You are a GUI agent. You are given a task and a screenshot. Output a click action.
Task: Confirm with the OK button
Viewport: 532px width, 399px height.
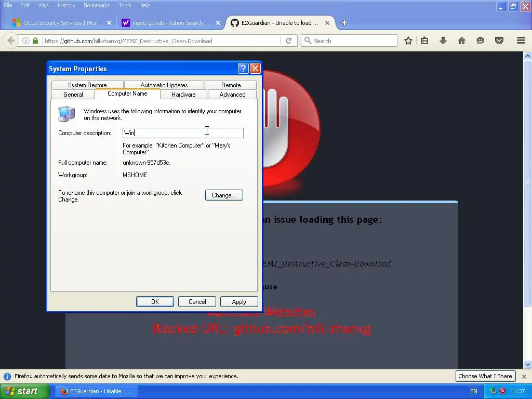[155, 302]
